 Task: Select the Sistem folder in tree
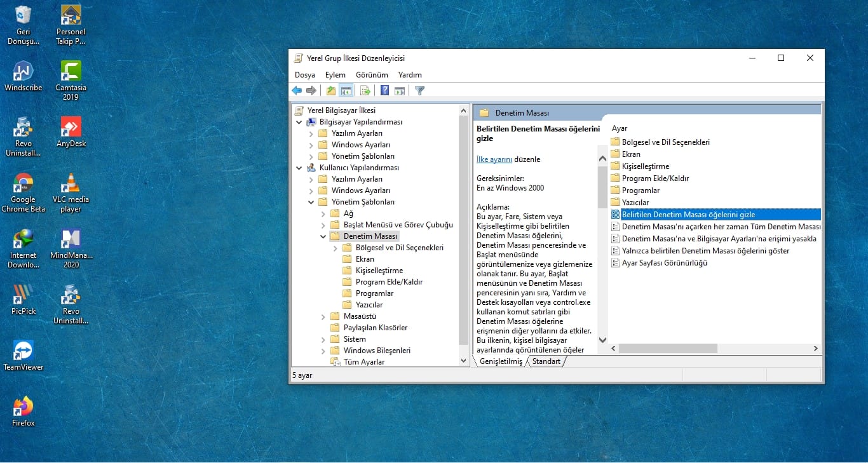pos(355,339)
